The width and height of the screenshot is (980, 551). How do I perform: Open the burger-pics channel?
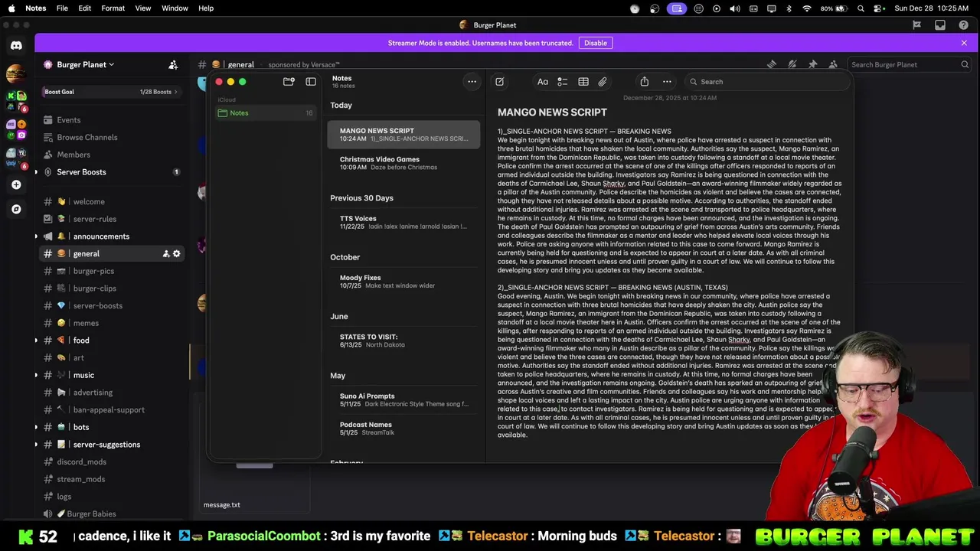112,271
